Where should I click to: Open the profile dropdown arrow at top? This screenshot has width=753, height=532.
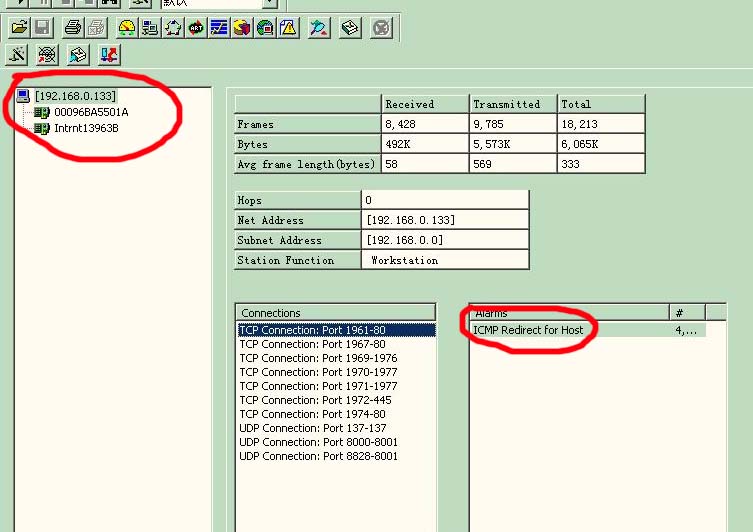pos(269,3)
